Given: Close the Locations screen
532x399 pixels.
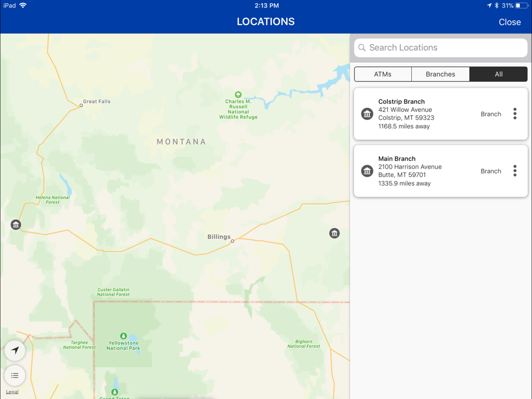Looking at the screenshot, I should (510, 22).
